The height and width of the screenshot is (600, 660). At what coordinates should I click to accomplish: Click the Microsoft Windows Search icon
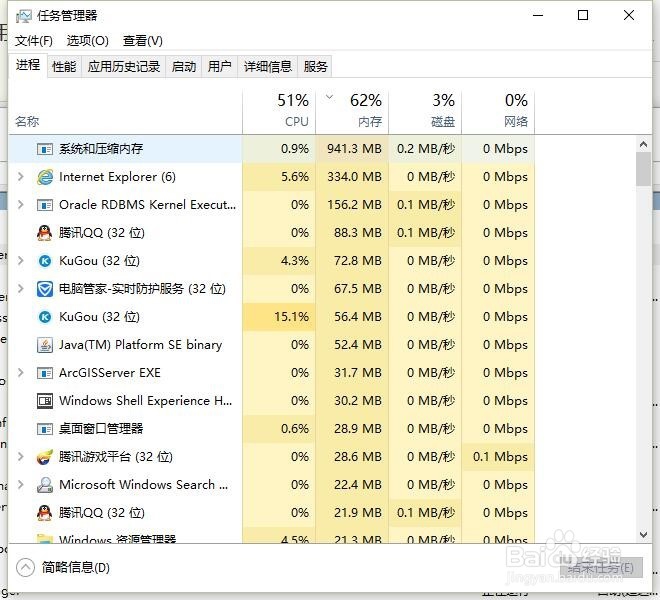coord(45,485)
